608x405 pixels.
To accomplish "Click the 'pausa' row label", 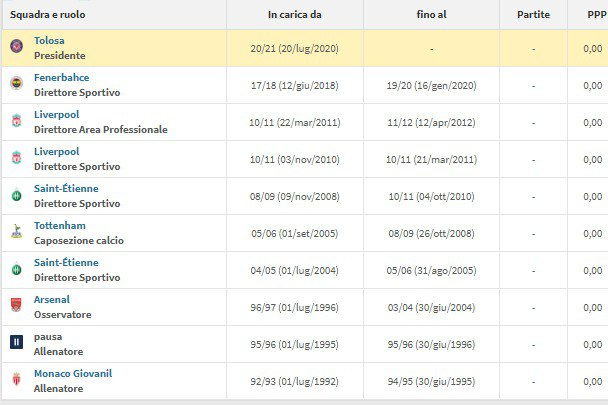I will (x=48, y=337).
